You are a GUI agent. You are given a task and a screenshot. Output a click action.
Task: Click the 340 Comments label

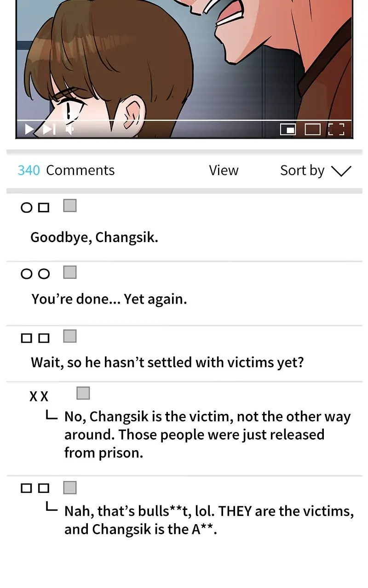tap(66, 170)
